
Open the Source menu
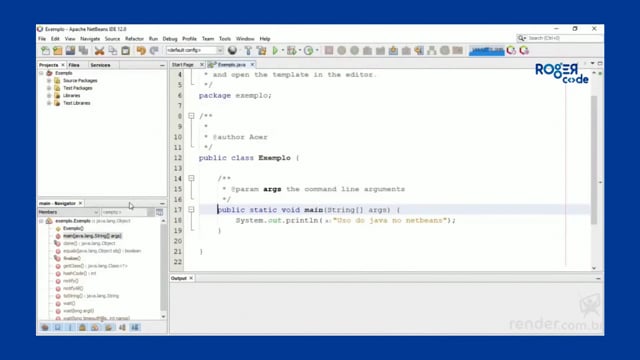coord(112,39)
